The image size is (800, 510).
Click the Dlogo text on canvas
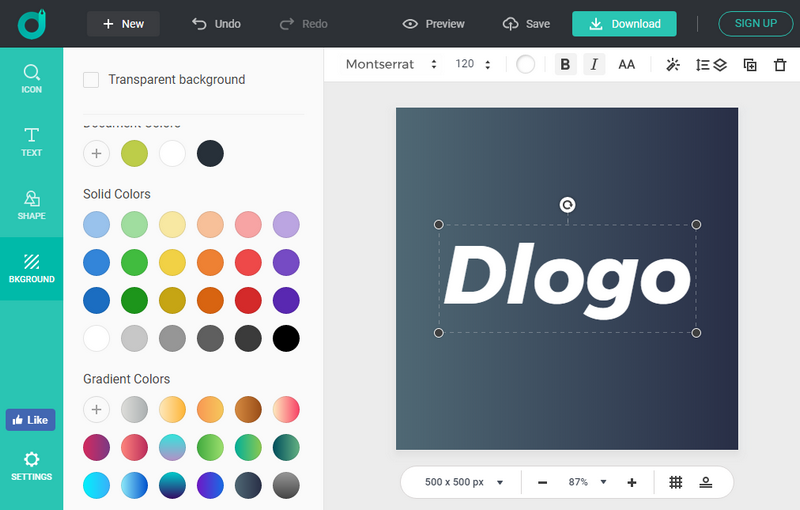[567, 276]
